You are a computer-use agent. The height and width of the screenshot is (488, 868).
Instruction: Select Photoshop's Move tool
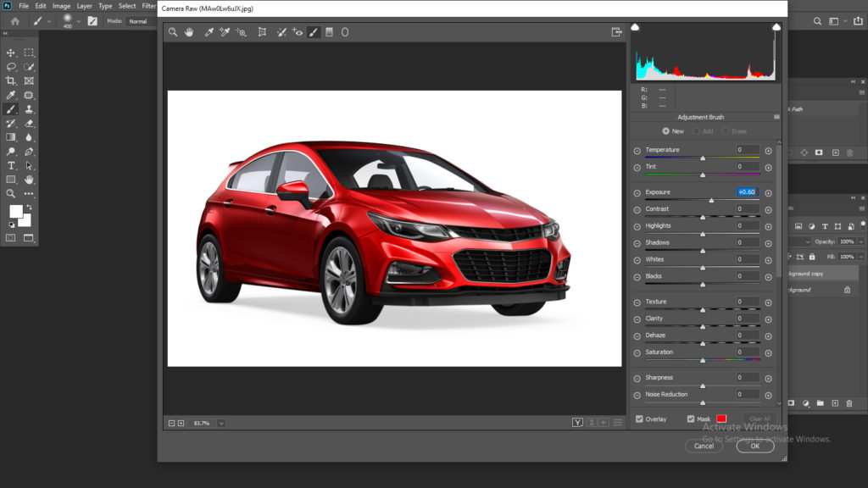[10, 53]
